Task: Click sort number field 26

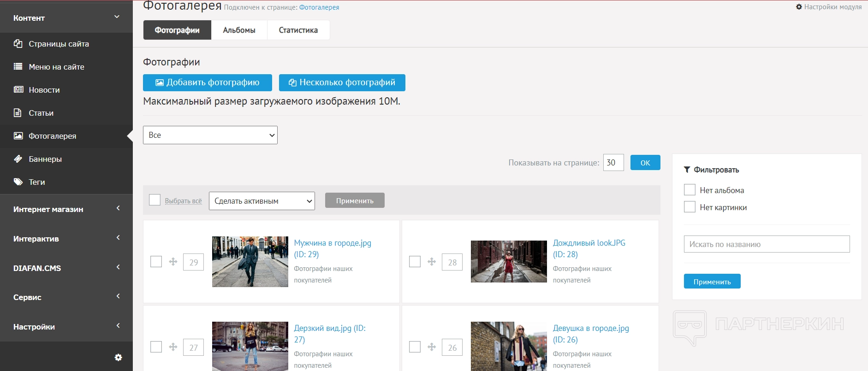Action: tap(452, 347)
